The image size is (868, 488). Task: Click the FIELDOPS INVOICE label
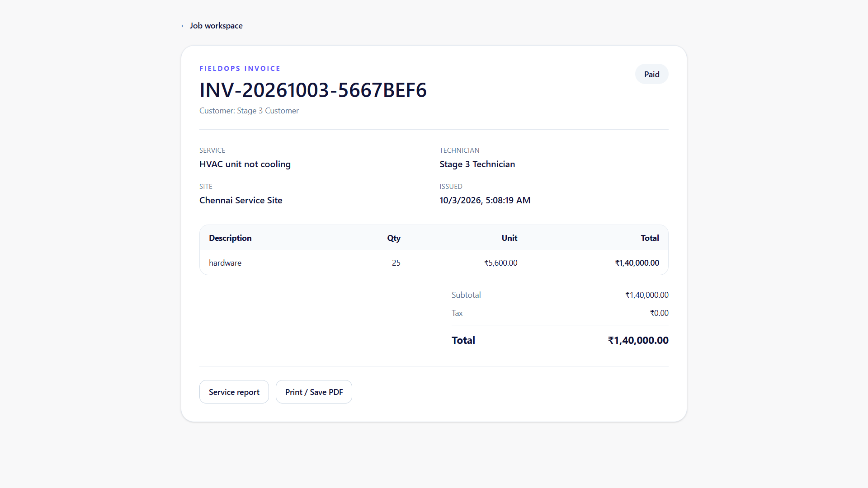pyautogui.click(x=240, y=69)
